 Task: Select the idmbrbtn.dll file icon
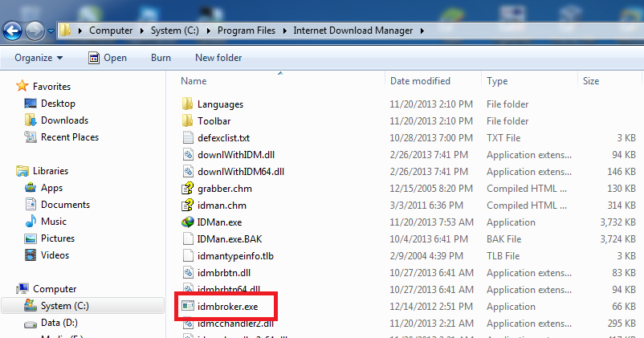[x=188, y=272]
